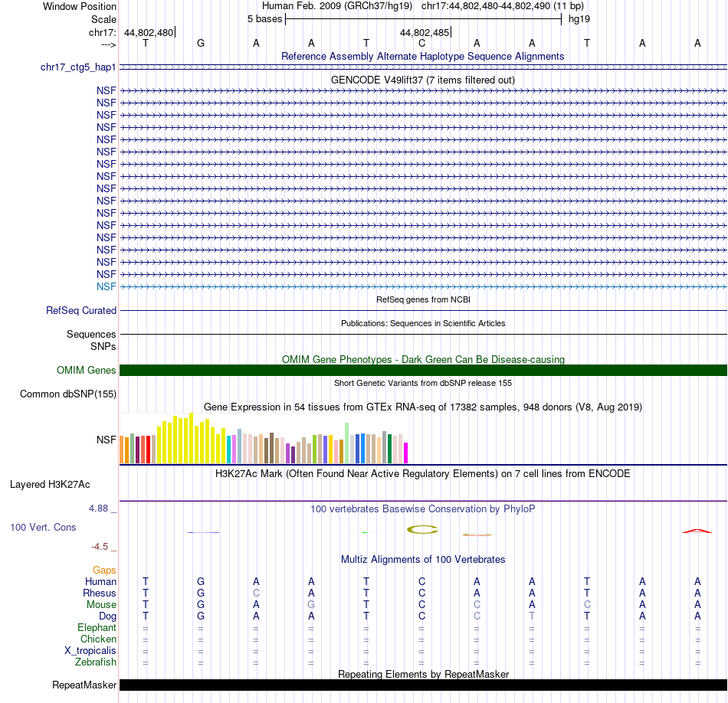728x703 pixels.
Task: Click the magenta last bar in GTEx chart
Action: 406,453
